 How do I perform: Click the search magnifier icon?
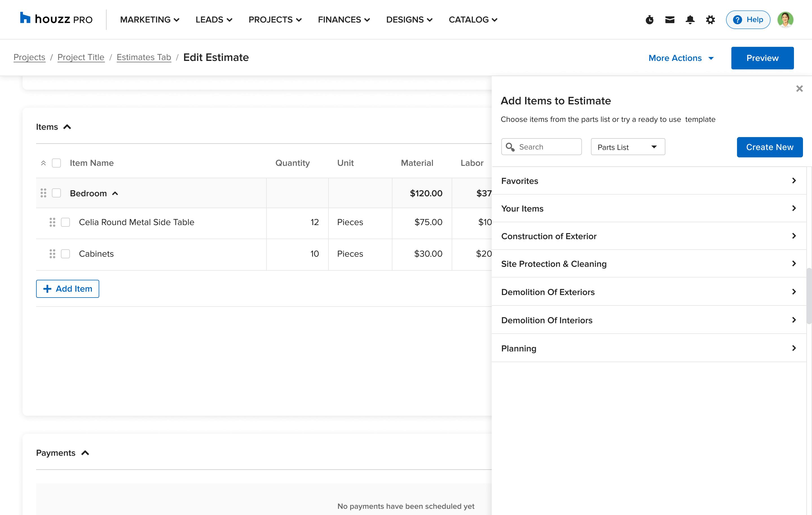pos(510,147)
